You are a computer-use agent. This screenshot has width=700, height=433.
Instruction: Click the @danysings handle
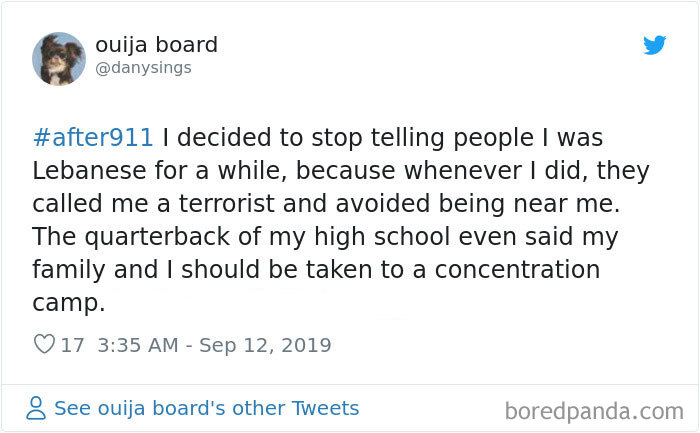[143, 68]
